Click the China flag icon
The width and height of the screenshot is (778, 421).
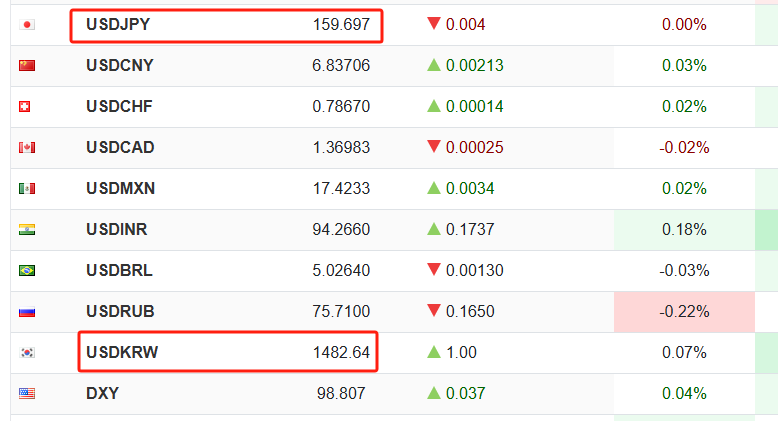(27, 65)
